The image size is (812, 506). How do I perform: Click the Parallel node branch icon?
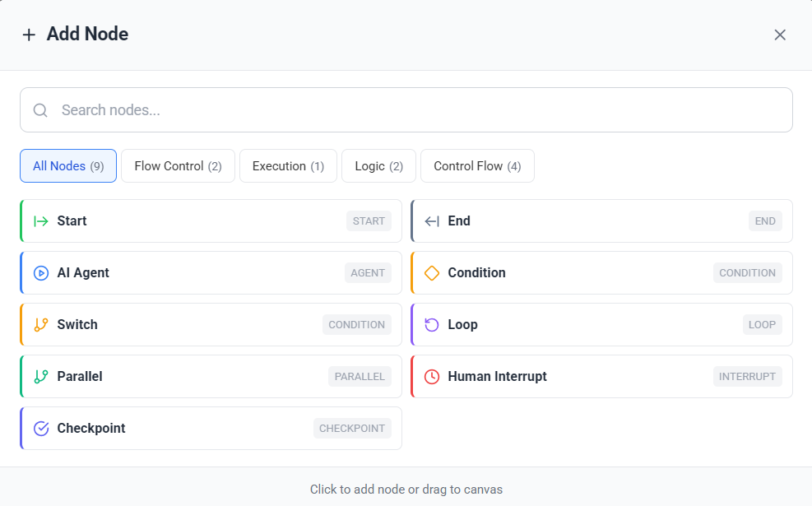click(41, 377)
